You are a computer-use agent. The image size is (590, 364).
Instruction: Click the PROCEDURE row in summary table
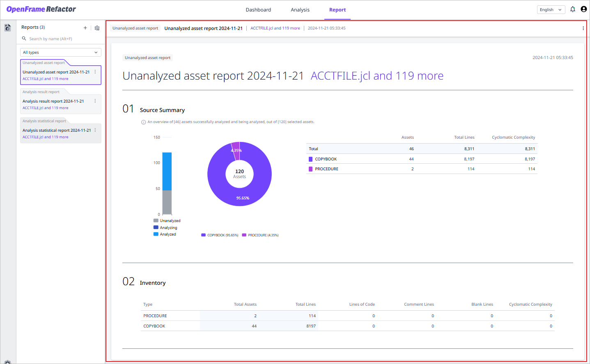[x=422, y=169]
